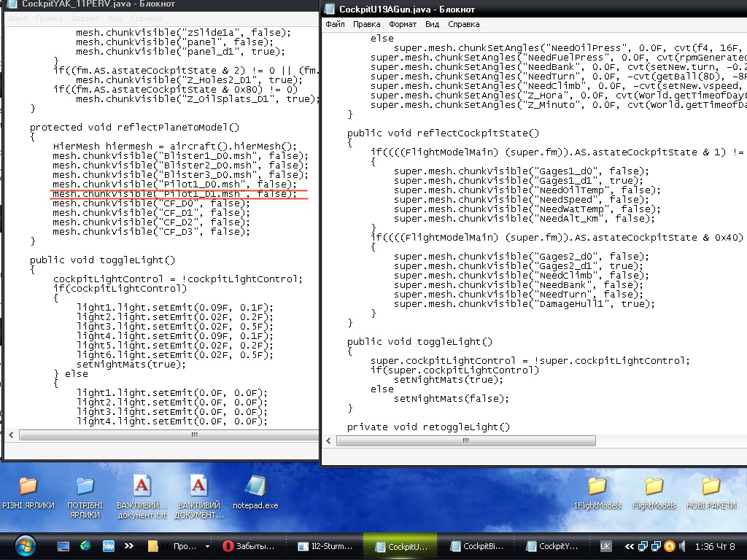
Task: Click the orange circular tray icon
Action: click(x=670, y=546)
